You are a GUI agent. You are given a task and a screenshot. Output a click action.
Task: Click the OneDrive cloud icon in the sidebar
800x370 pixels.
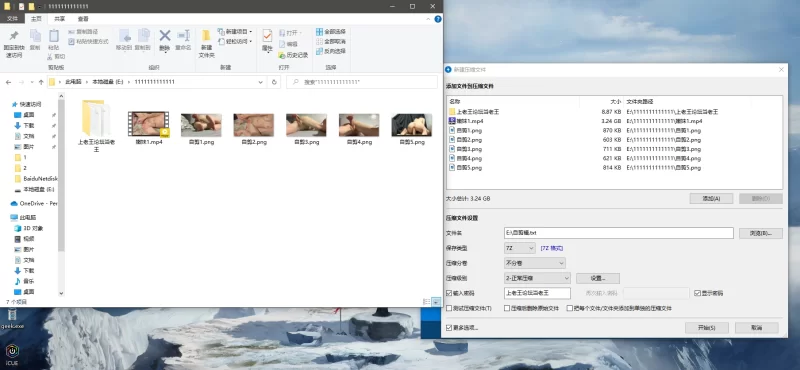tap(14, 204)
